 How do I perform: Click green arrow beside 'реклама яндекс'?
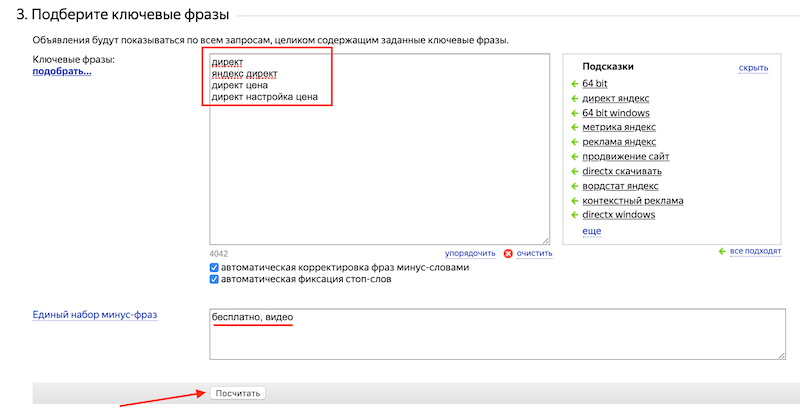(x=574, y=143)
